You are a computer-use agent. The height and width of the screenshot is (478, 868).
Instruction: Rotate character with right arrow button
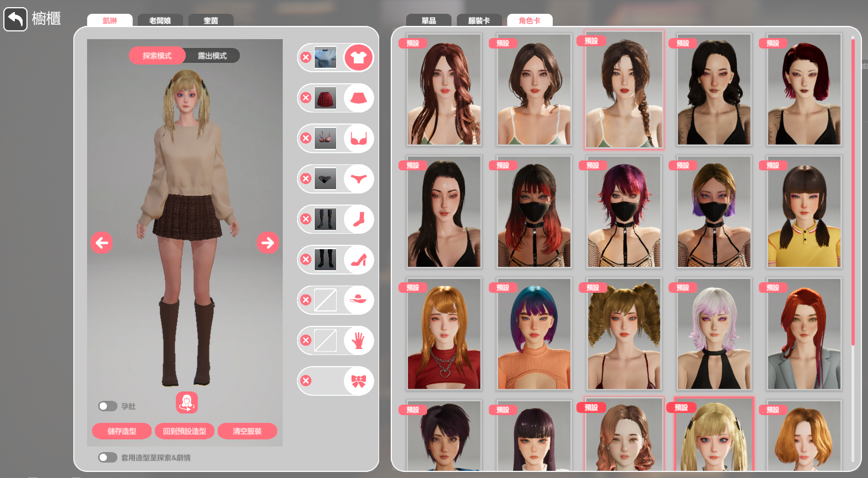267,243
